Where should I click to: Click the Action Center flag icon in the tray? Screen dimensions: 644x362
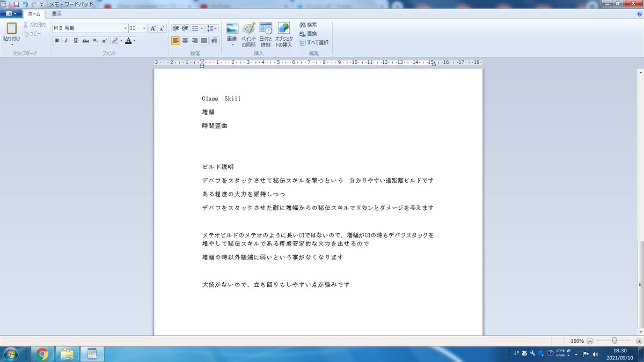coord(586,354)
